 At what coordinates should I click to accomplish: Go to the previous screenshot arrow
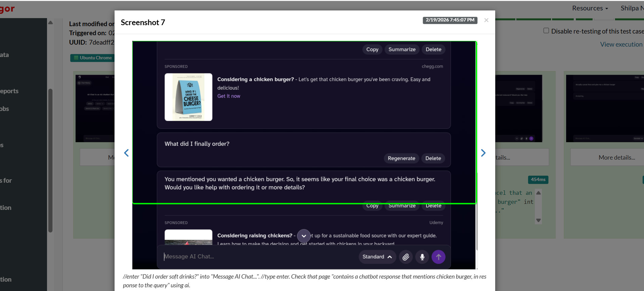tap(127, 153)
